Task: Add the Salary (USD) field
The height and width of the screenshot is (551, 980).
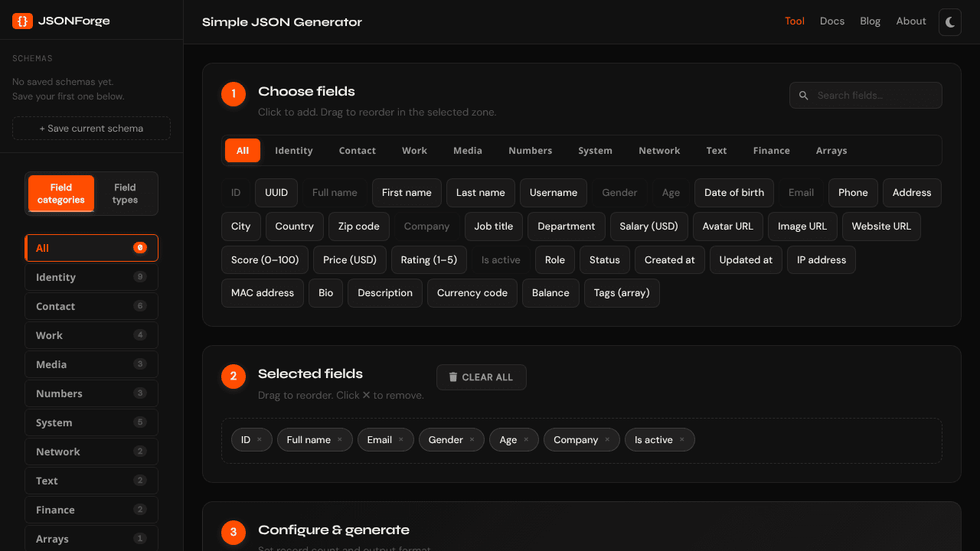Action: tap(649, 227)
